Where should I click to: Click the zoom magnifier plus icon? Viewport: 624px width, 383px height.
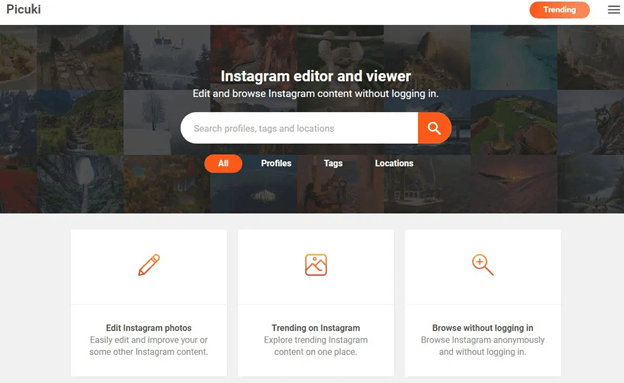point(483,265)
